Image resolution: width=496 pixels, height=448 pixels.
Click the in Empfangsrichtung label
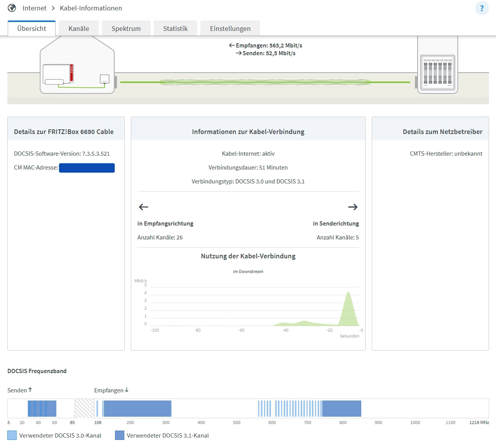tap(166, 224)
